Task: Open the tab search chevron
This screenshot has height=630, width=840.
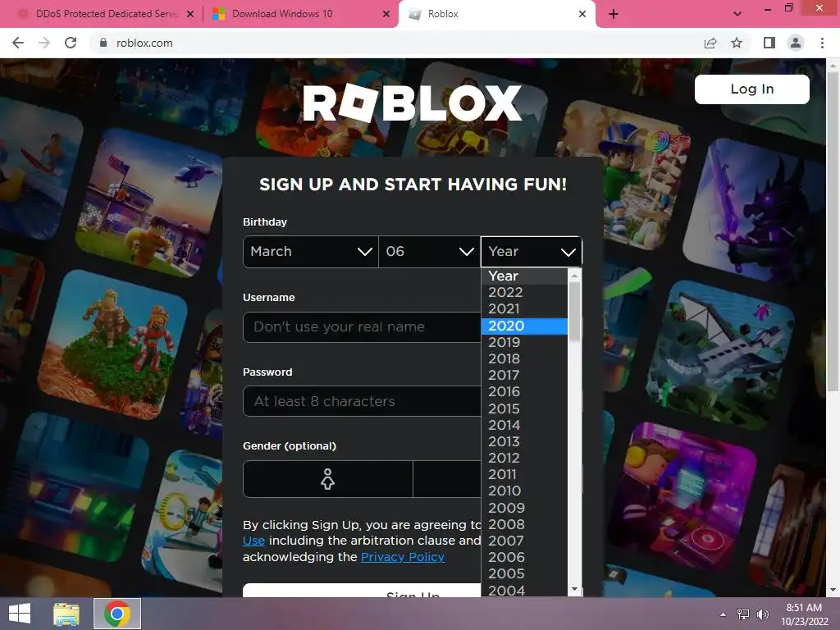Action: pyautogui.click(x=737, y=14)
